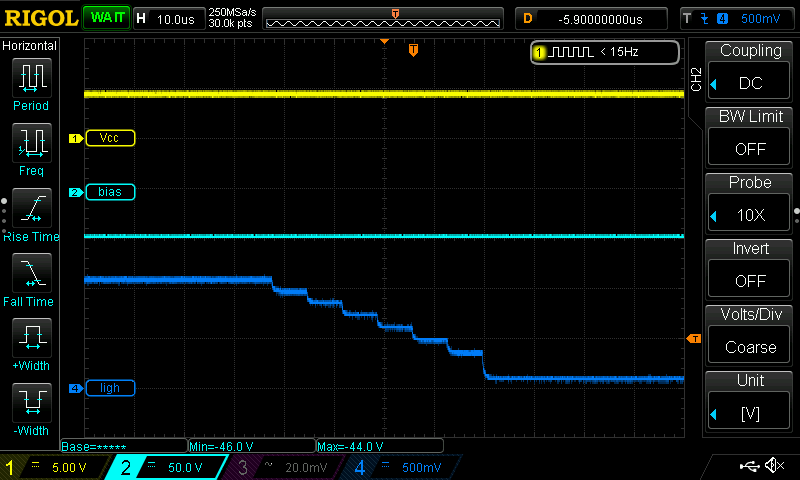This screenshot has height=480, width=800.
Task: Click the trigger level marker at right edge
Action: click(694, 339)
